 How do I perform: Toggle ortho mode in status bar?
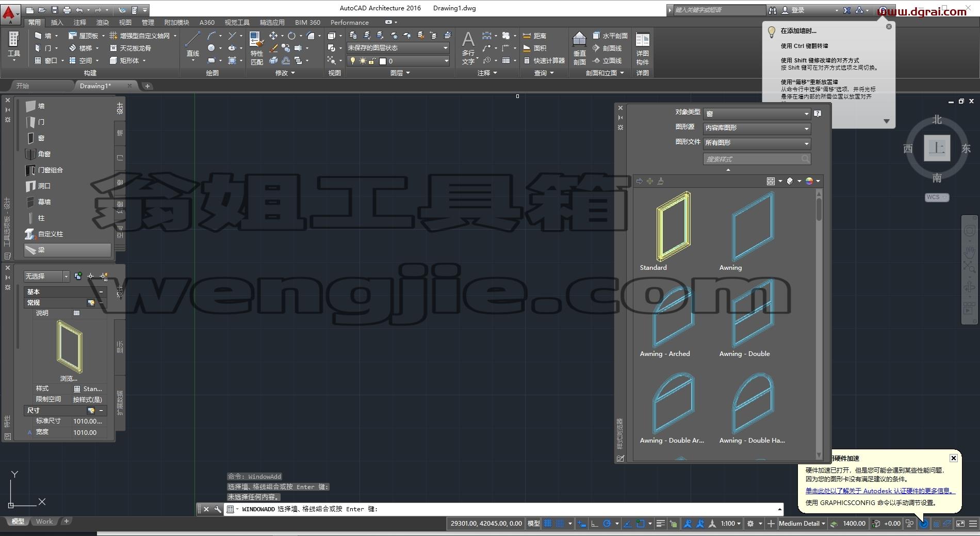pyautogui.click(x=594, y=523)
